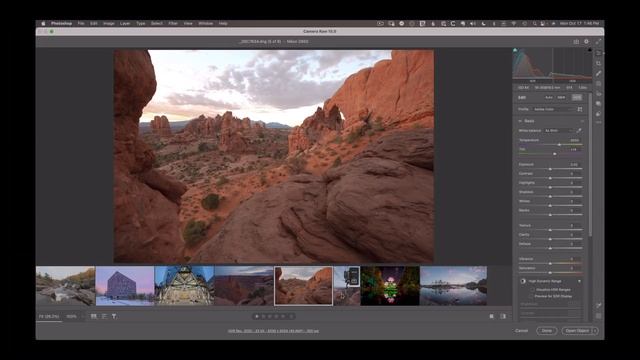This screenshot has width=640, height=360.
Task: Open the White balance dropdown
Action: [x=558, y=131]
